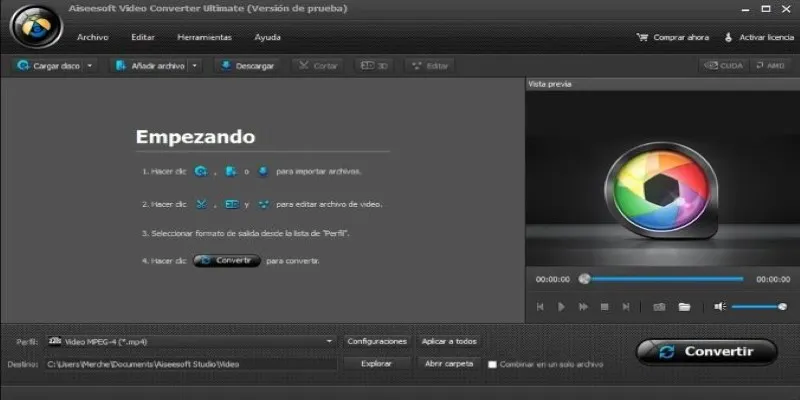Viewport: 800px width, 400px height.
Task: Minimize the Aiseesoft window
Action: [745, 9]
